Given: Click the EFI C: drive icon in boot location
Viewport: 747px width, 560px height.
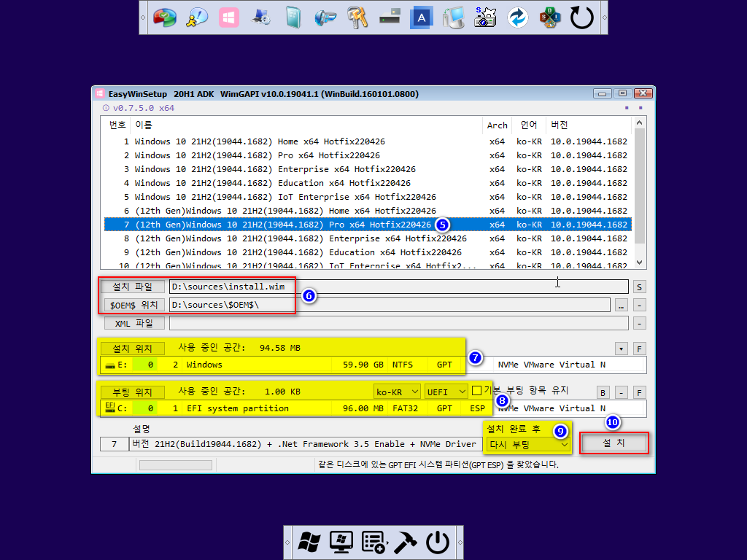Looking at the screenshot, I should (110, 408).
